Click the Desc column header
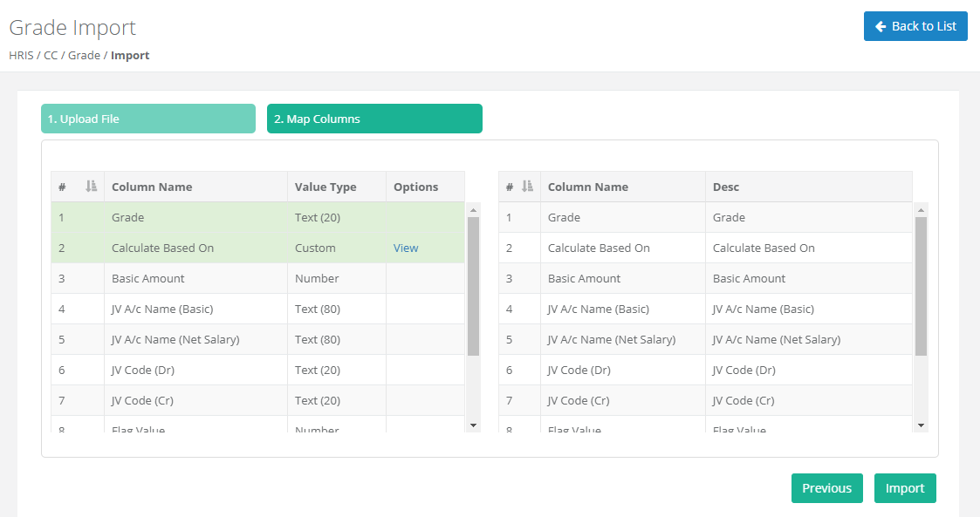The height and width of the screenshot is (517, 980). pos(726,187)
